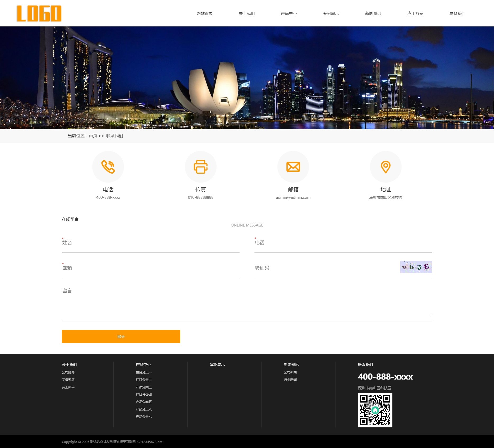
Task: Select 应用方案 in the top menu
Action: coord(415,13)
